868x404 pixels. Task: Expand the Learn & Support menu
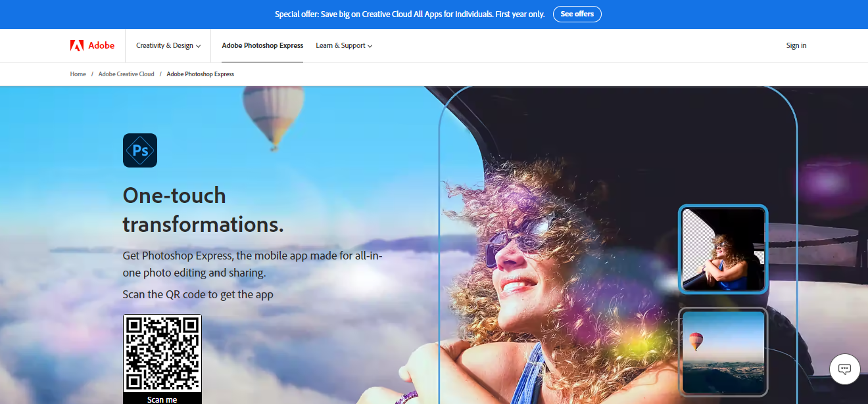coord(344,45)
